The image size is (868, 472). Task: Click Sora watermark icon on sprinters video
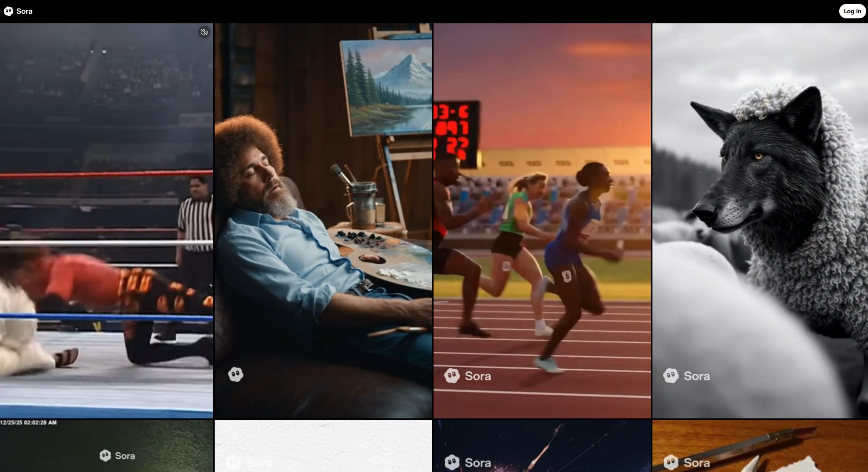pyautogui.click(x=452, y=375)
